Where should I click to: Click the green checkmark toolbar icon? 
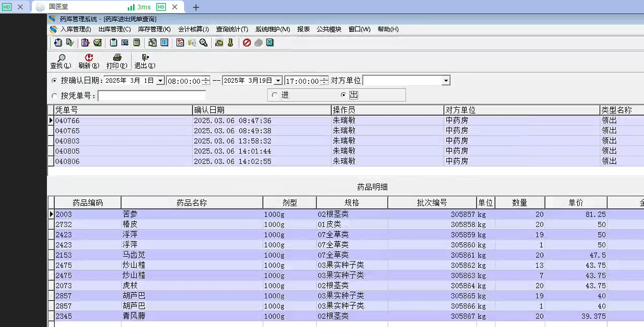click(x=98, y=43)
